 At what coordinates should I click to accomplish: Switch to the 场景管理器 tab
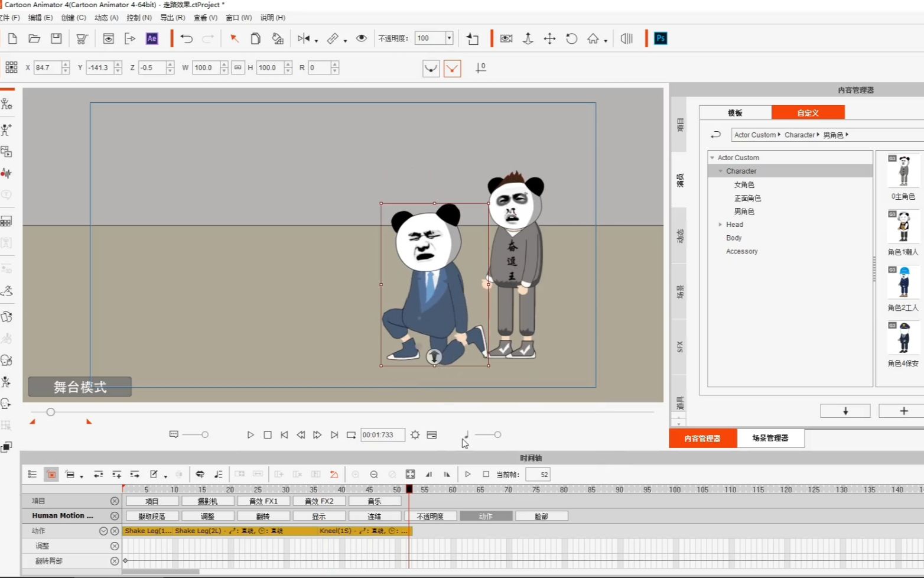pyautogui.click(x=770, y=438)
